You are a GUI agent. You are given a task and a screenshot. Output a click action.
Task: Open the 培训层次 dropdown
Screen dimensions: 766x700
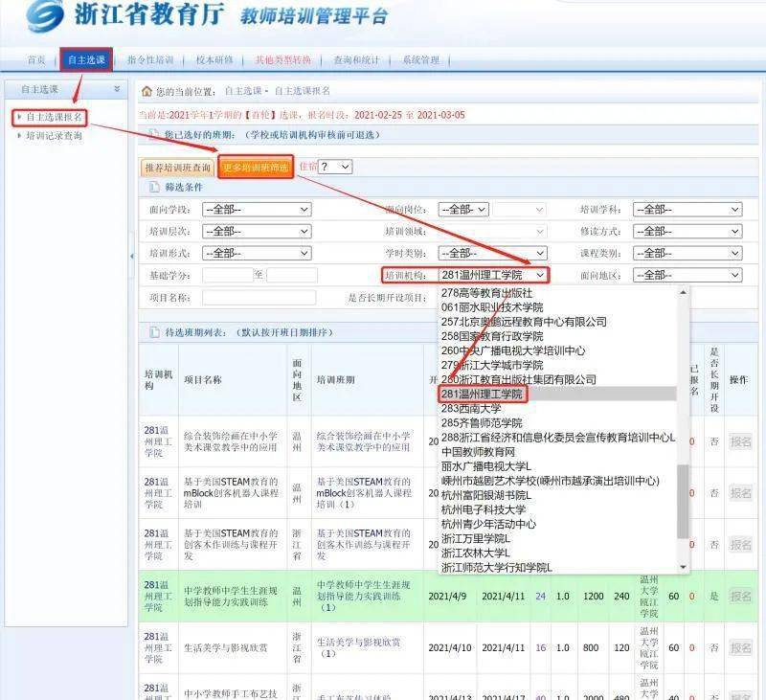click(257, 231)
